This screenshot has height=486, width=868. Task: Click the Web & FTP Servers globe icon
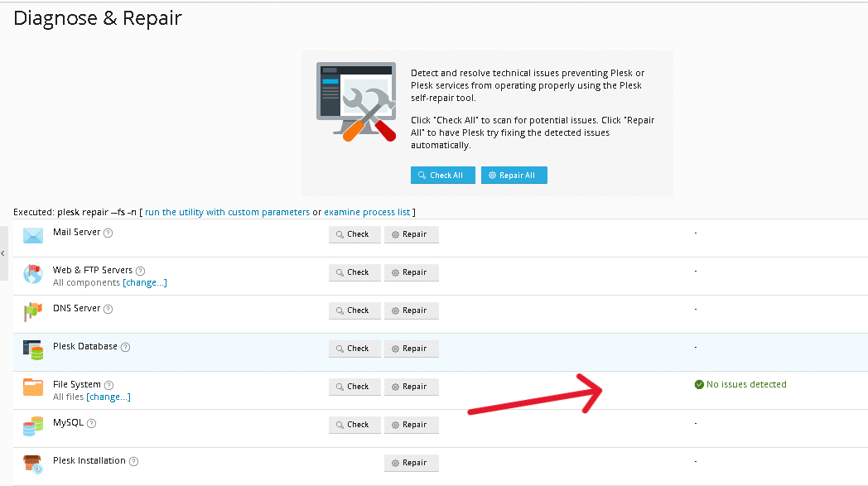click(x=33, y=274)
